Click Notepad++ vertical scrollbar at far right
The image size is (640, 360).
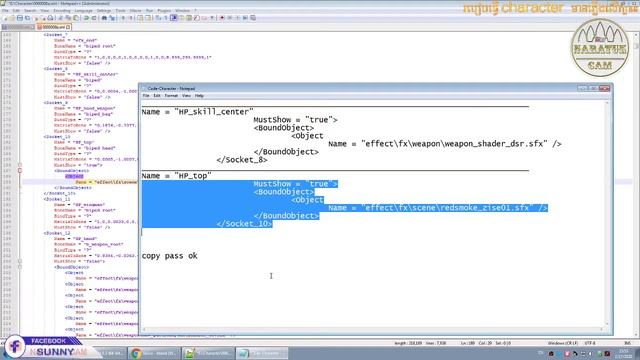tap(636, 184)
